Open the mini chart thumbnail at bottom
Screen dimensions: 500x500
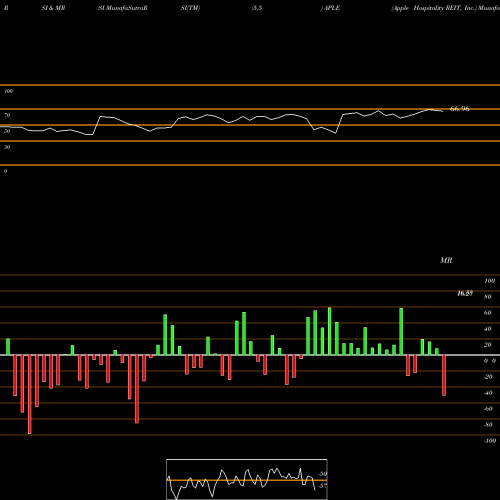247,479
